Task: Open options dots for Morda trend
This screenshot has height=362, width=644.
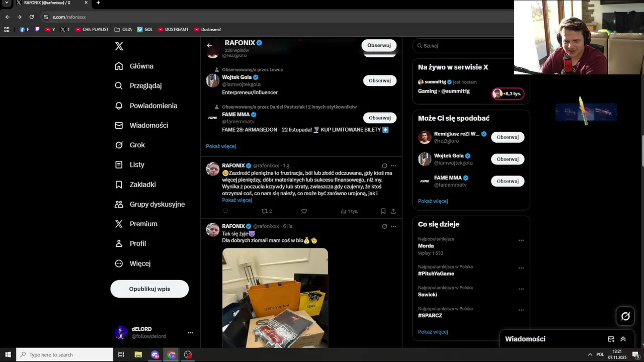Action: click(x=521, y=240)
